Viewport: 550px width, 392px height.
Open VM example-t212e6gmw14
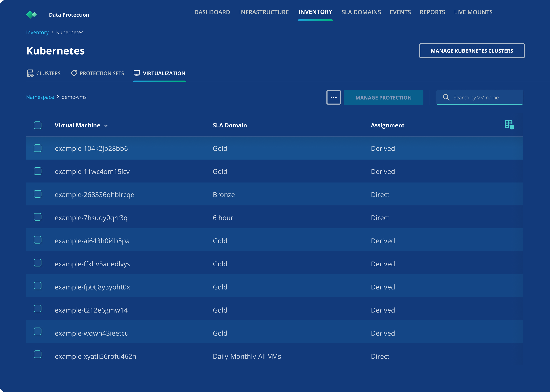[x=91, y=310]
